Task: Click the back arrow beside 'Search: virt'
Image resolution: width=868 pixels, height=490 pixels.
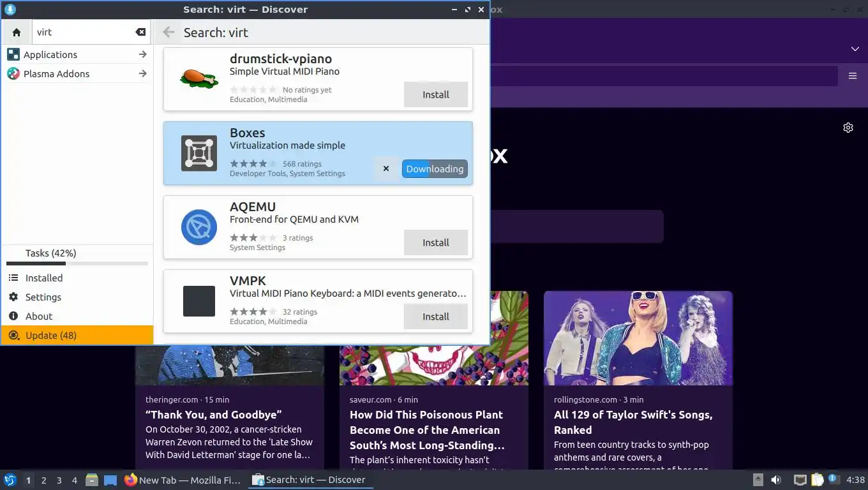Action: point(168,32)
